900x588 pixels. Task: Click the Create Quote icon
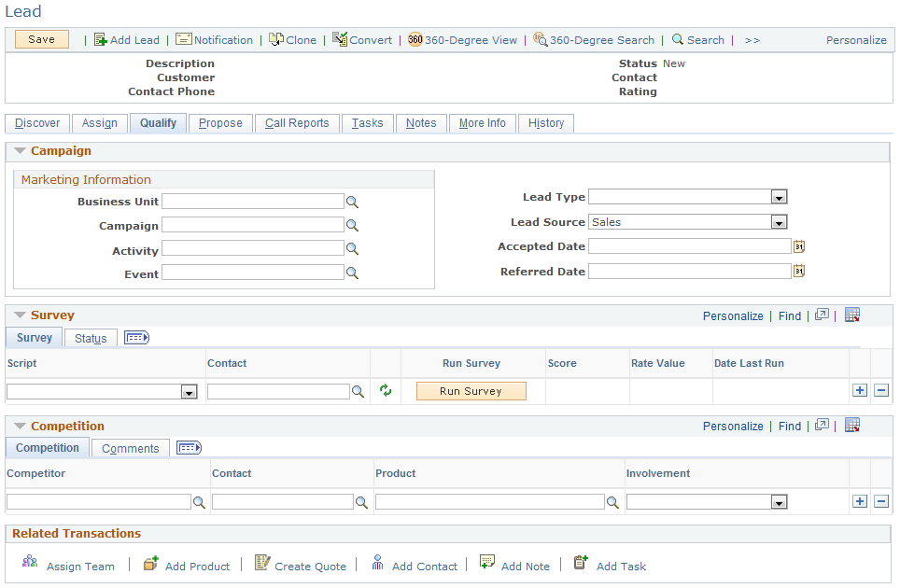(x=262, y=563)
